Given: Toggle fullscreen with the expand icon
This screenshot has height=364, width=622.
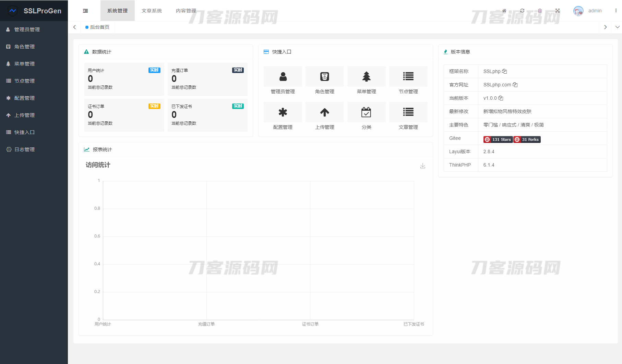Looking at the screenshot, I should pos(558,11).
